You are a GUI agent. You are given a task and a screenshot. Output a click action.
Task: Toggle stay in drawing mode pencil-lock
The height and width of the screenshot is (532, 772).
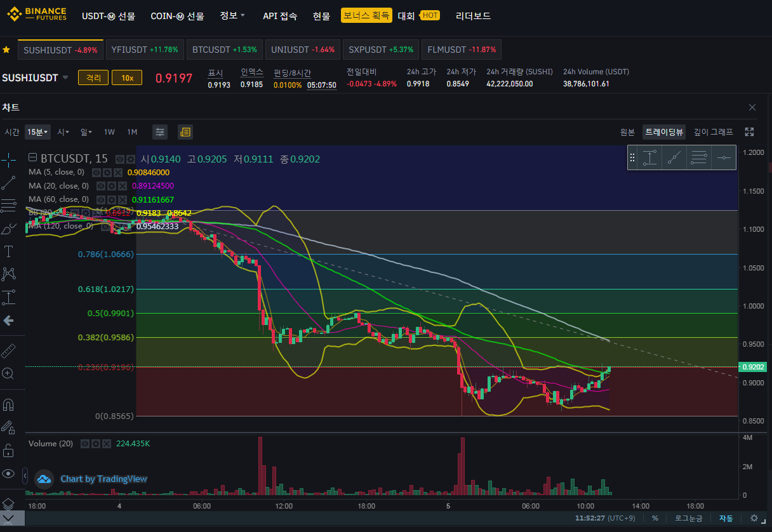[8, 427]
